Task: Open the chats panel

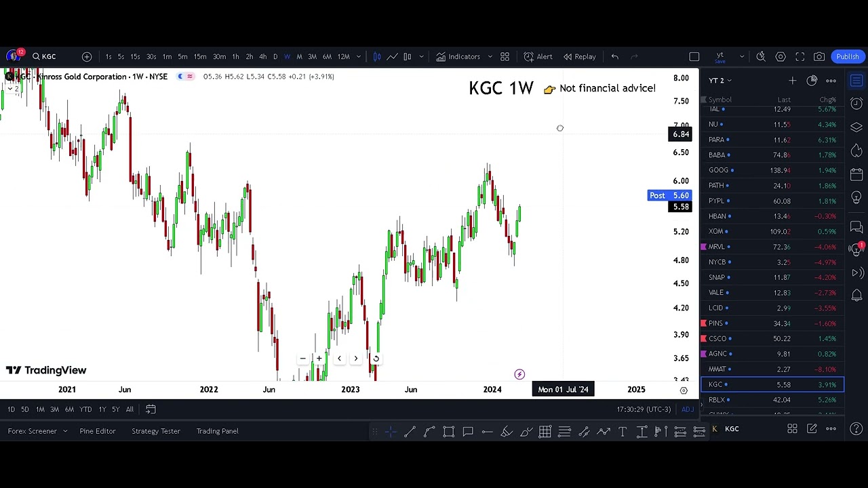Action: (x=856, y=226)
